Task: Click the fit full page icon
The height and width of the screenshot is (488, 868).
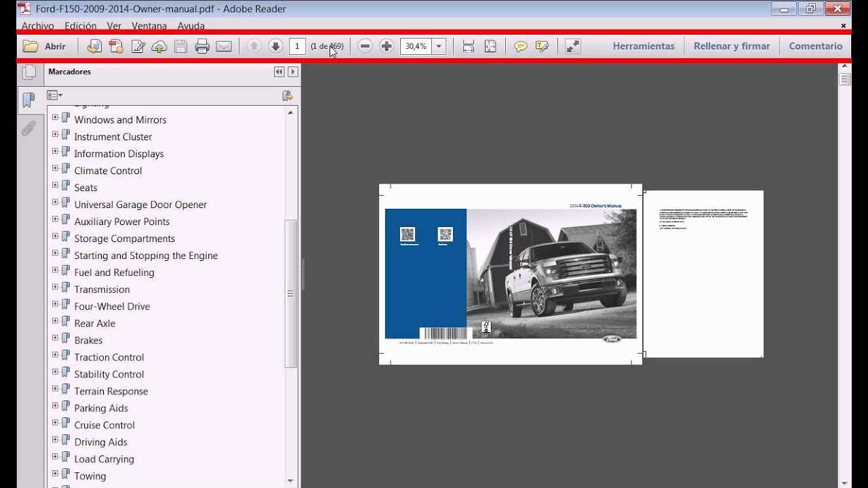Action: tap(490, 46)
